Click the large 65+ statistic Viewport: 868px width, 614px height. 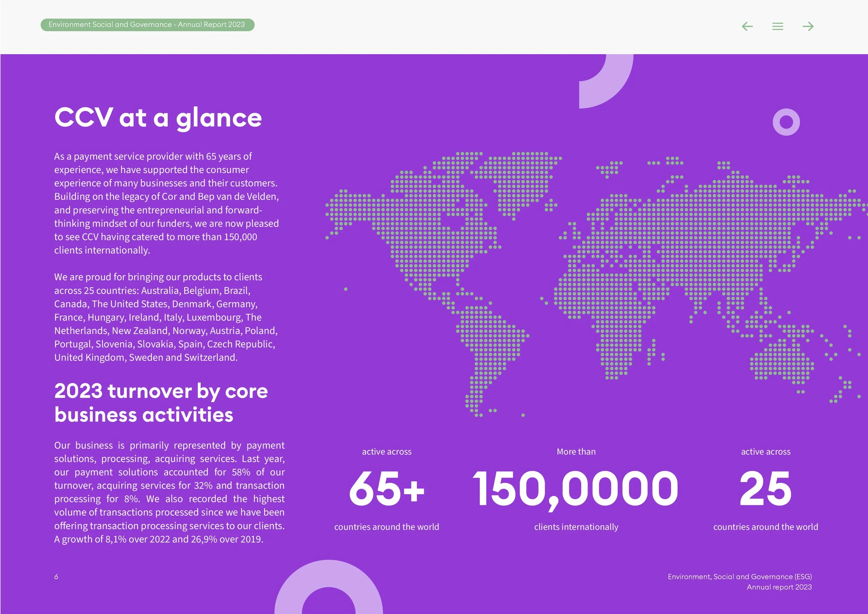tap(386, 489)
